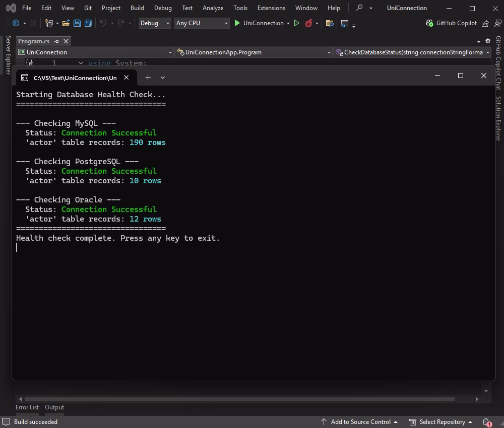
Task: Click the Save All icon
Action: pyautogui.click(x=88, y=23)
